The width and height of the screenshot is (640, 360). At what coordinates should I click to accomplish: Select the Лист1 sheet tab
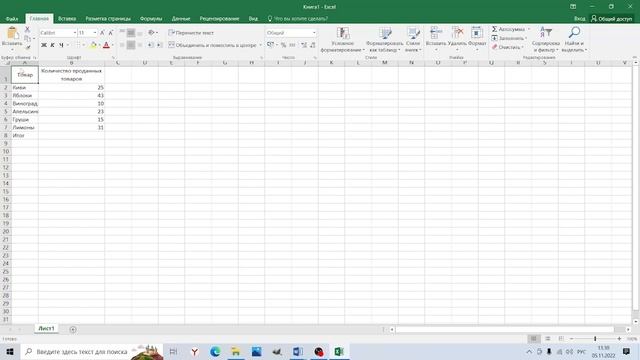[46, 329]
